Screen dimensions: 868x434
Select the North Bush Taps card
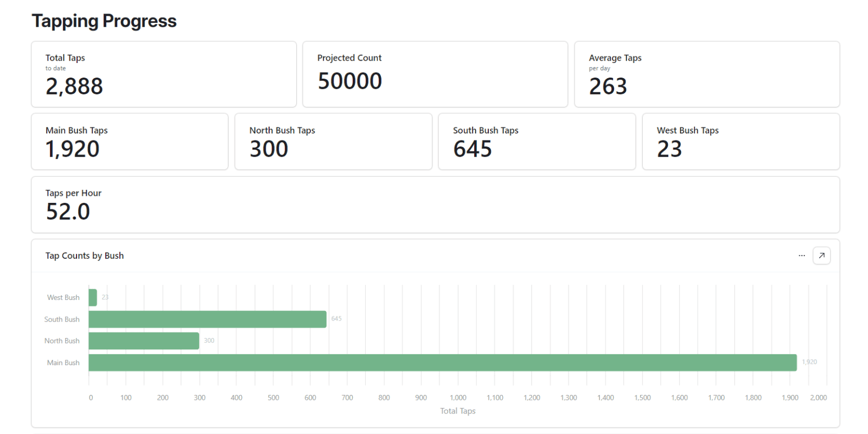(x=333, y=142)
